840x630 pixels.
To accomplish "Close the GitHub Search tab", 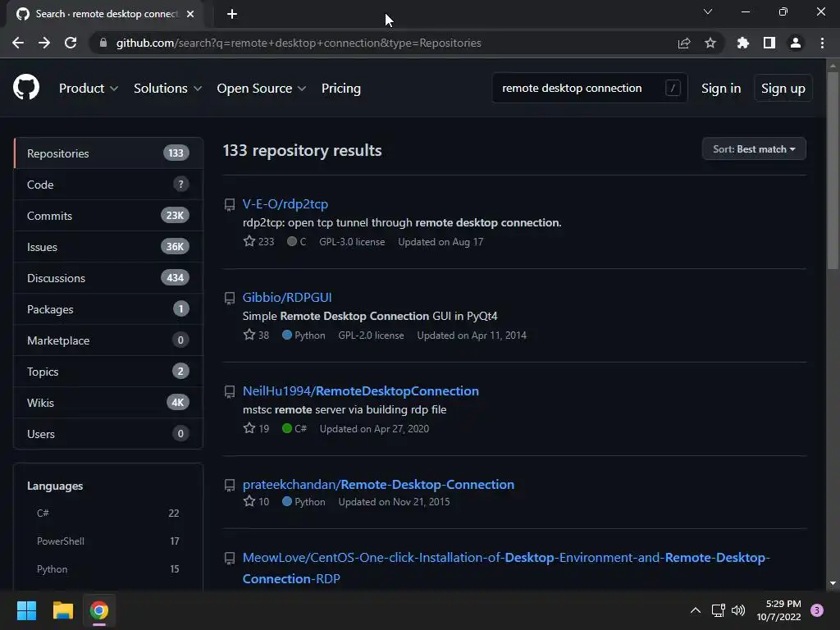I will (x=190, y=14).
